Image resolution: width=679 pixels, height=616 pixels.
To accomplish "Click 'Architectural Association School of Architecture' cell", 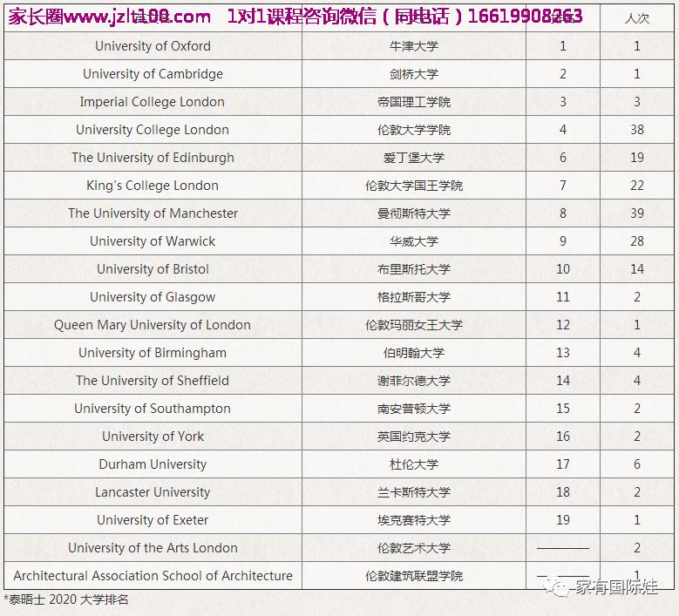I will pyautogui.click(x=153, y=576).
